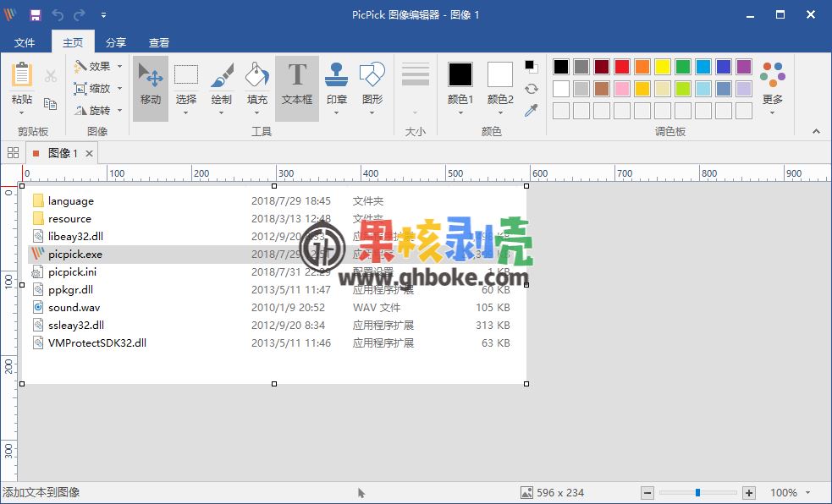The image size is (832, 504).
Task: Click the Redo arrow in title bar
Action: 80,15
